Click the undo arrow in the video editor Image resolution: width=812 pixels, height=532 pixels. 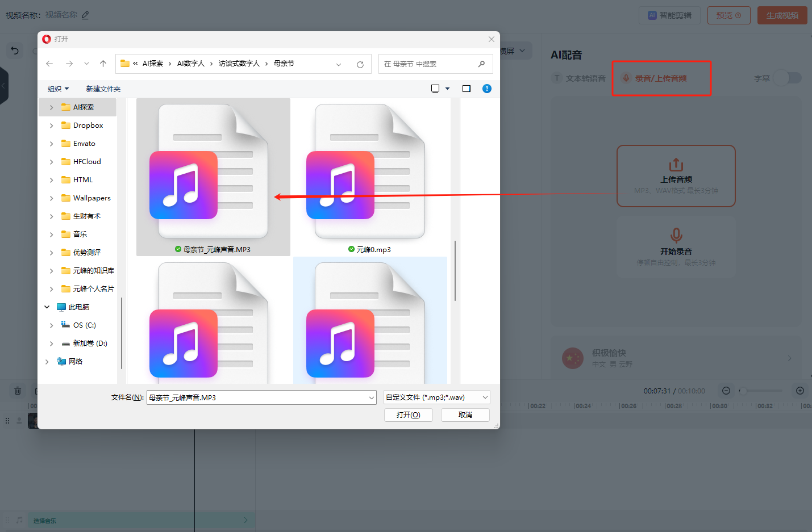15,51
